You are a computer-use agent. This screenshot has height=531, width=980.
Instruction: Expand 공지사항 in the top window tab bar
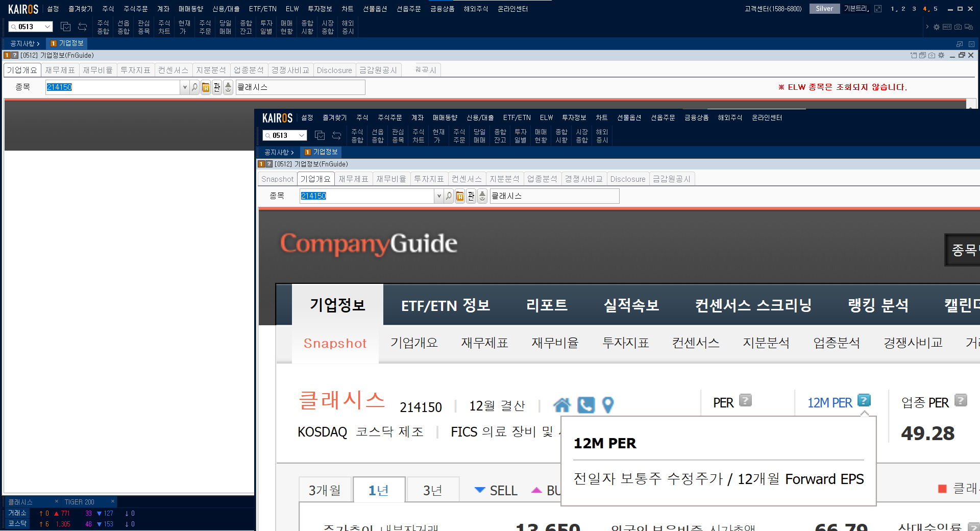(x=24, y=44)
